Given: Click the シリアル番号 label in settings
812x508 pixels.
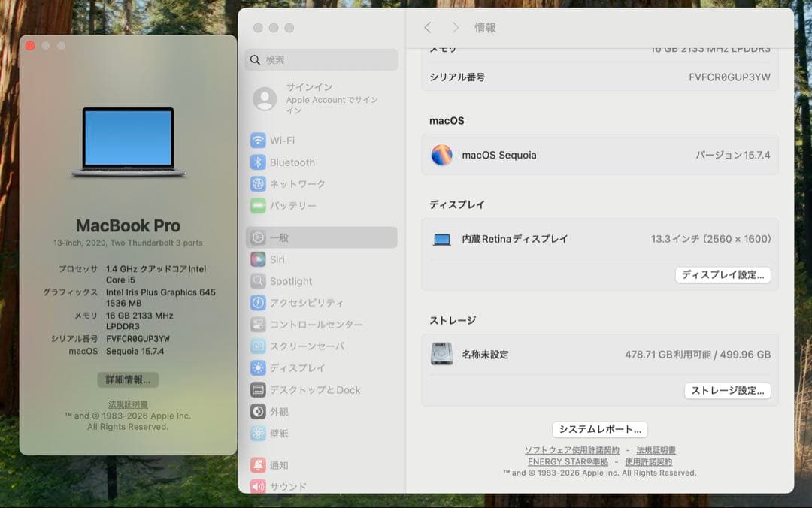Looking at the screenshot, I should (457, 77).
